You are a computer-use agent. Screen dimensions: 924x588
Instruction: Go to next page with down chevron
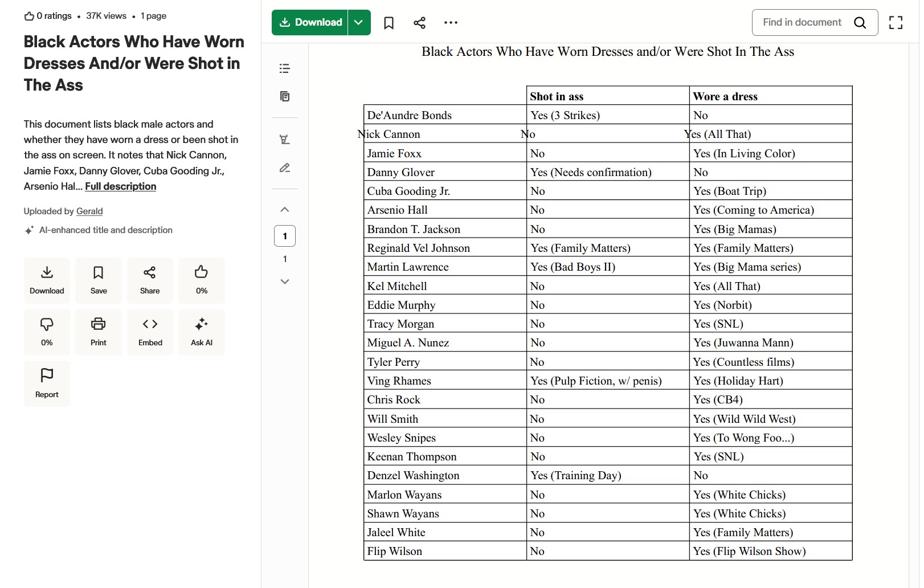pyautogui.click(x=285, y=281)
